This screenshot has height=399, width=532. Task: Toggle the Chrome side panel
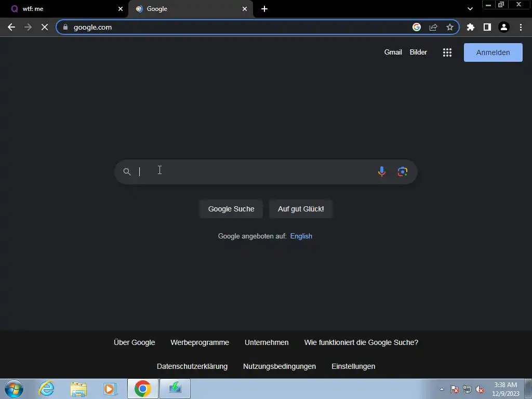[487, 27]
